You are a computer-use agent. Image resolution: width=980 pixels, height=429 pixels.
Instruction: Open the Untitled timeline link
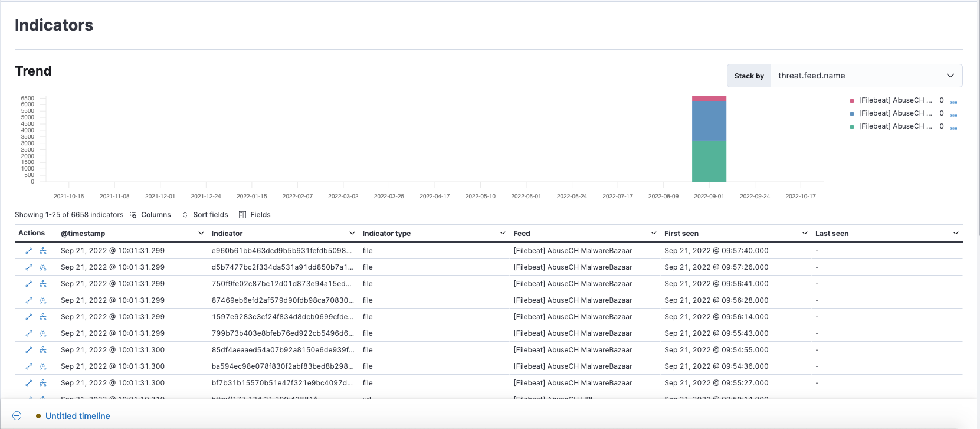(78, 416)
